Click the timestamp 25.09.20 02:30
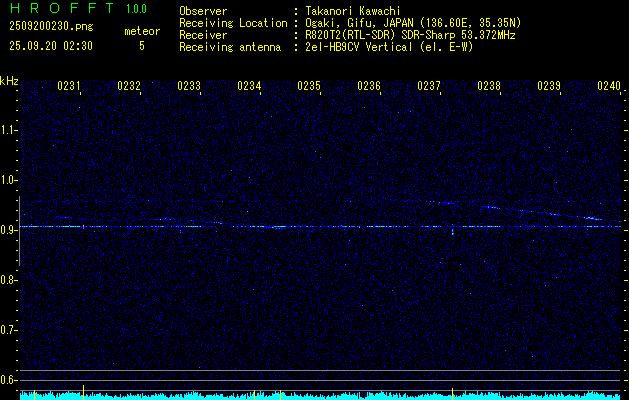The image size is (629, 400). [x=51, y=46]
